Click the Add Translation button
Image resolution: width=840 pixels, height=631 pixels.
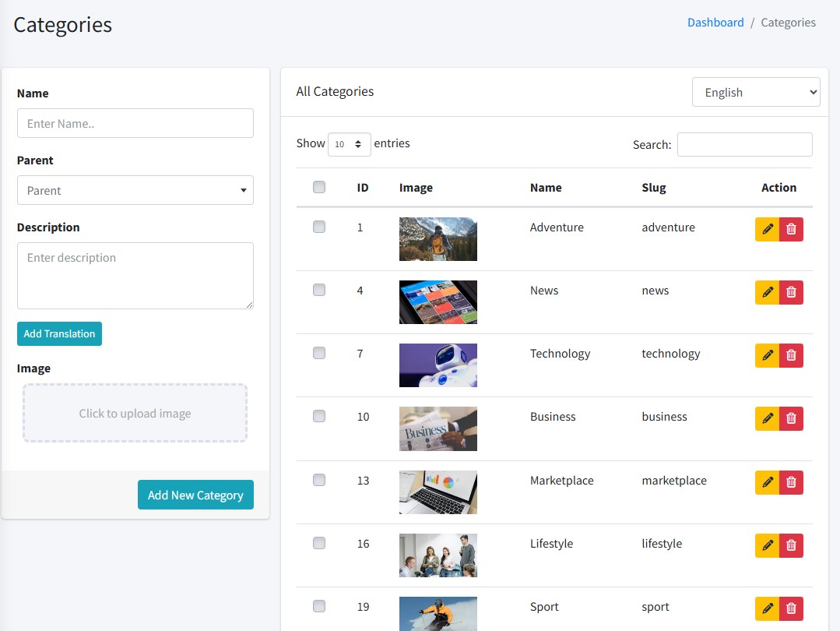[59, 333]
